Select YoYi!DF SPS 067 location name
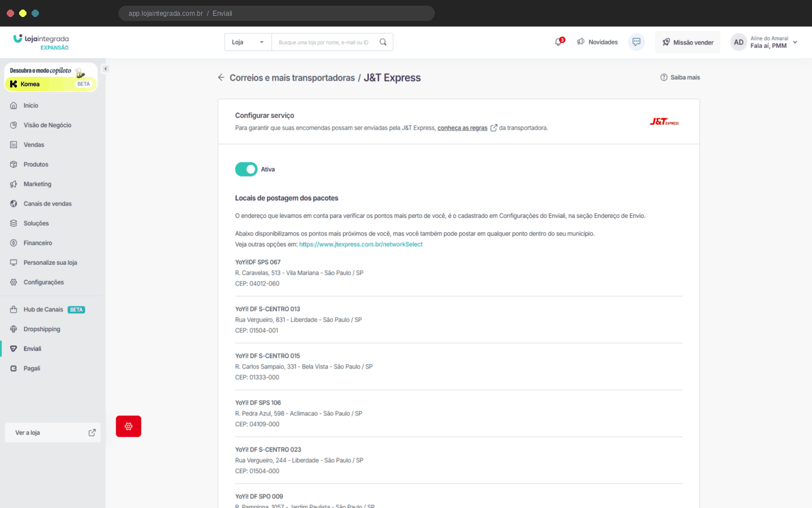Screen dimensions: 812x508 click(x=258, y=262)
